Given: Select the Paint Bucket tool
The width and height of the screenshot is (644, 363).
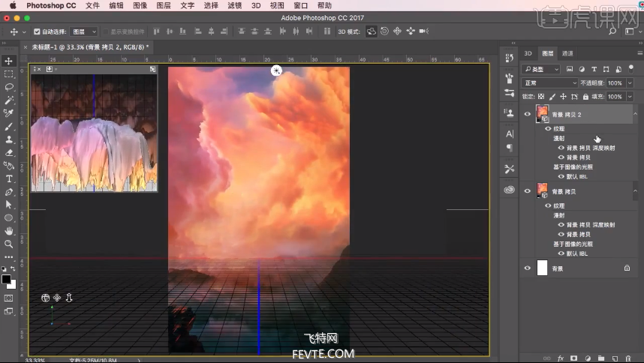Looking at the screenshot, I should click(8, 166).
